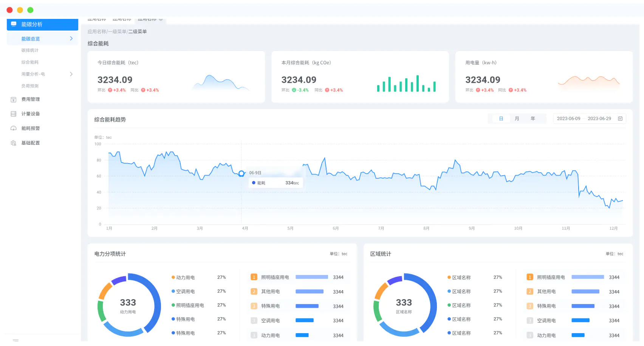Click the 计量设备 server icon
This screenshot has width=644, height=346.
coord(14,114)
